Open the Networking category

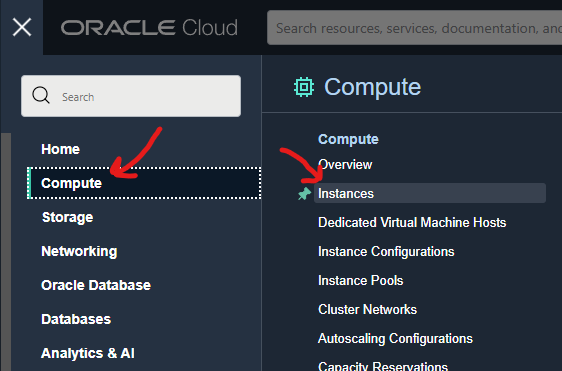coord(79,251)
